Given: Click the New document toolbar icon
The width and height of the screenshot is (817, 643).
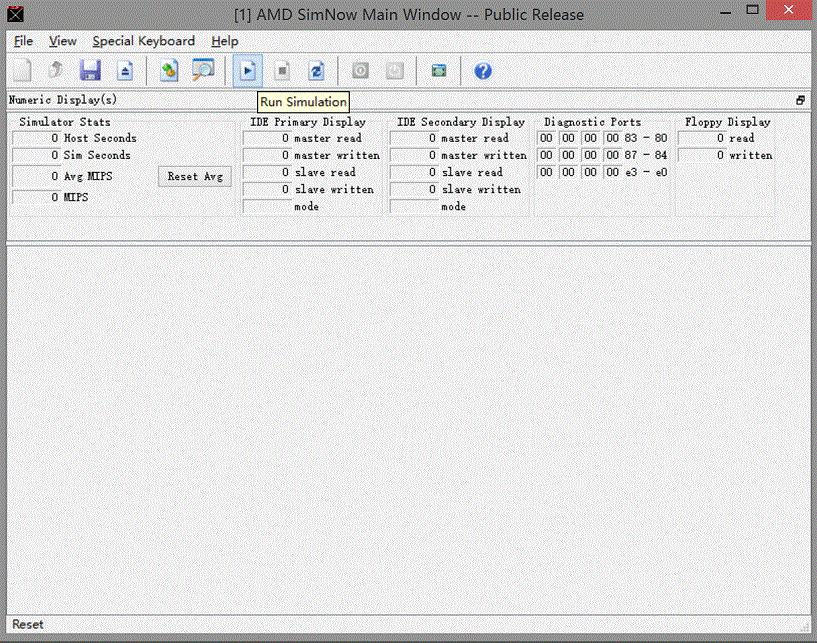Looking at the screenshot, I should [20, 70].
